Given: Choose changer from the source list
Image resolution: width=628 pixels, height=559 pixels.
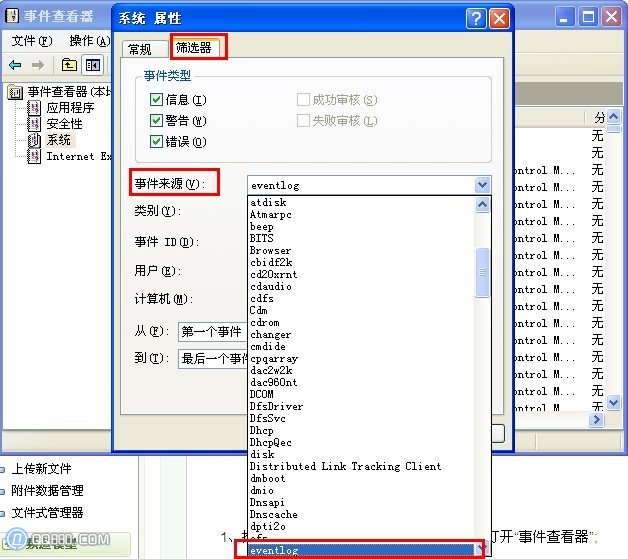Looking at the screenshot, I should click(x=361, y=335).
